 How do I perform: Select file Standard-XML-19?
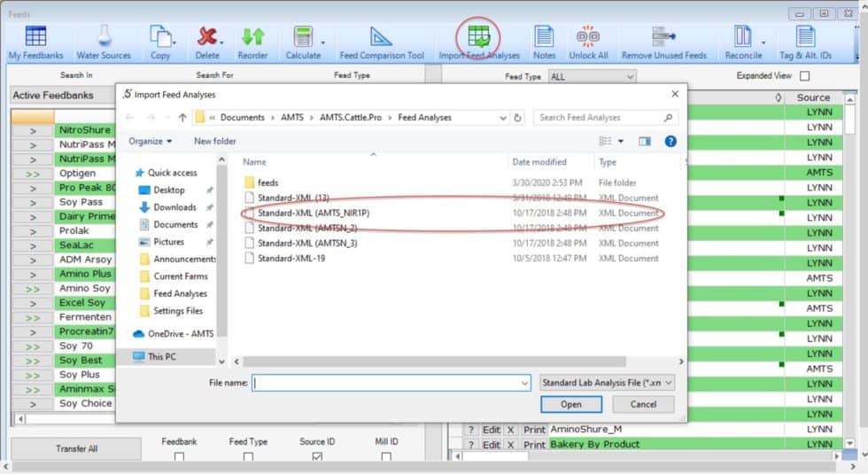[x=291, y=258]
